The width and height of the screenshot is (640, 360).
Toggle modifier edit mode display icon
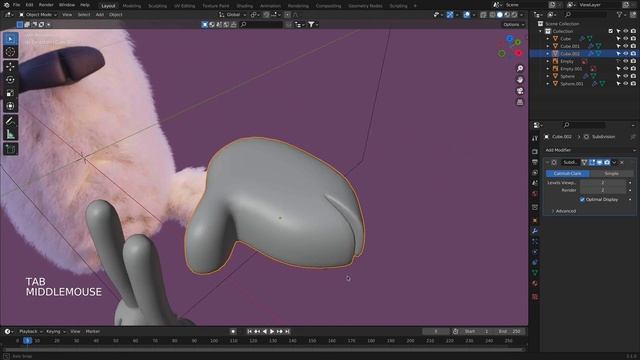(592, 162)
